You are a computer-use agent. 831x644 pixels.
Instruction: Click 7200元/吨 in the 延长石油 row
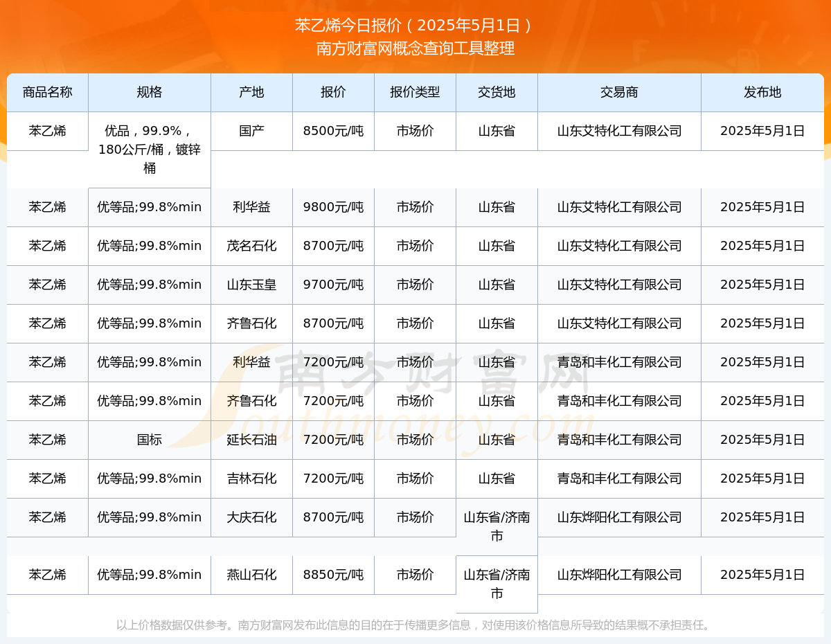pos(333,440)
